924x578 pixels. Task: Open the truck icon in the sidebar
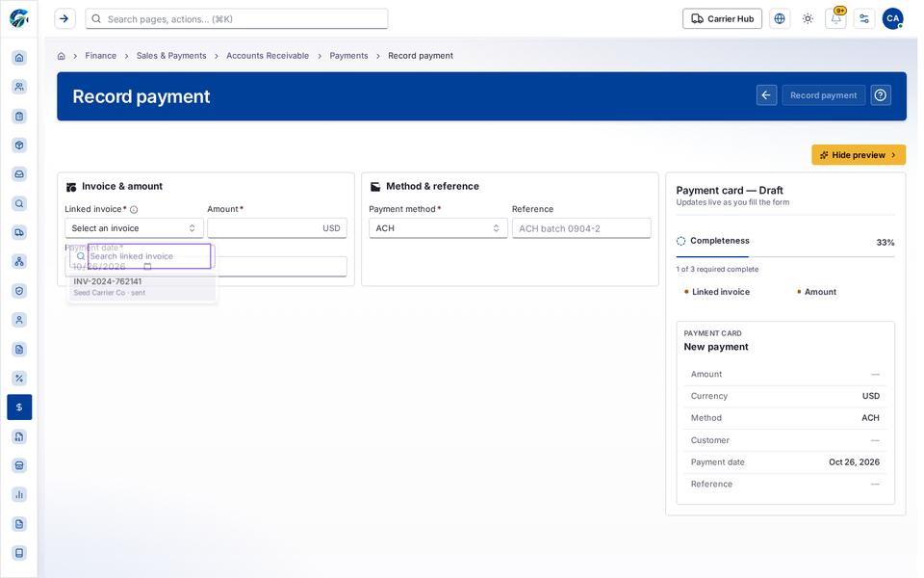click(19, 232)
